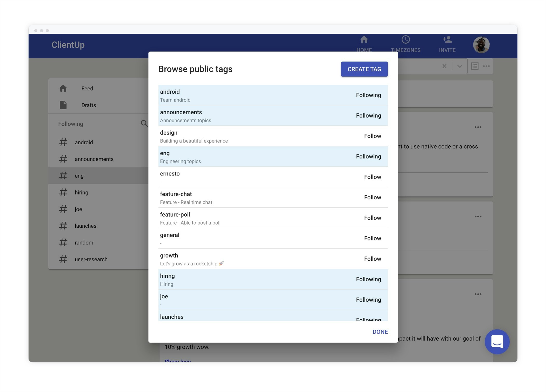
Task: Open the three-dot menu on the top post
Action: tap(478, 127)
